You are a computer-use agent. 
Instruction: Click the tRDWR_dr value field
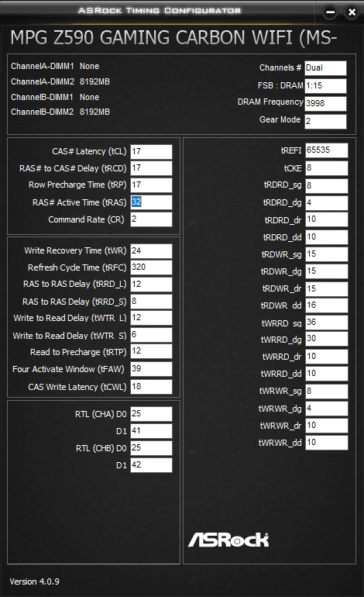(327, 289)
